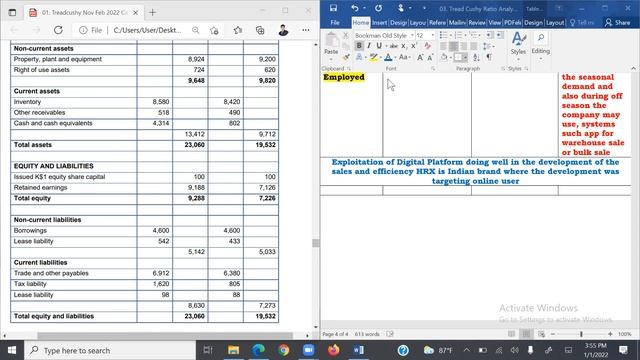Decrease the font size
The image size is (640, 360).
tap(431, 58)
